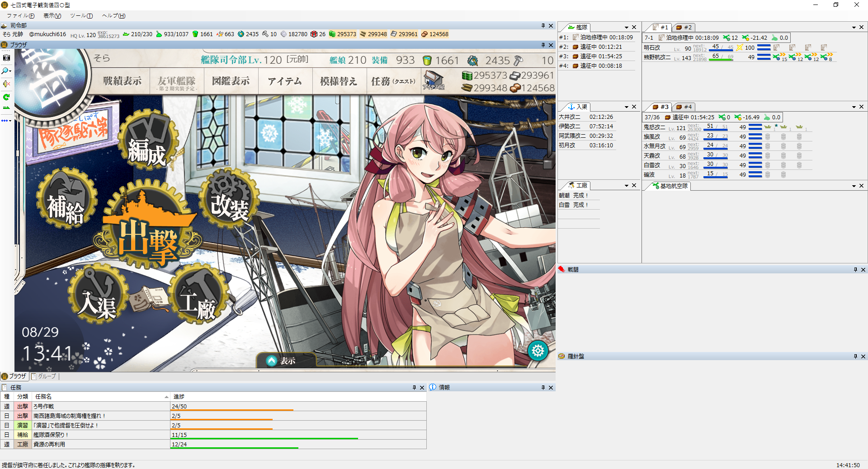Open the teal settings gear in game
This screenshot has width=868, height=469.
click(x=538, y=351)
